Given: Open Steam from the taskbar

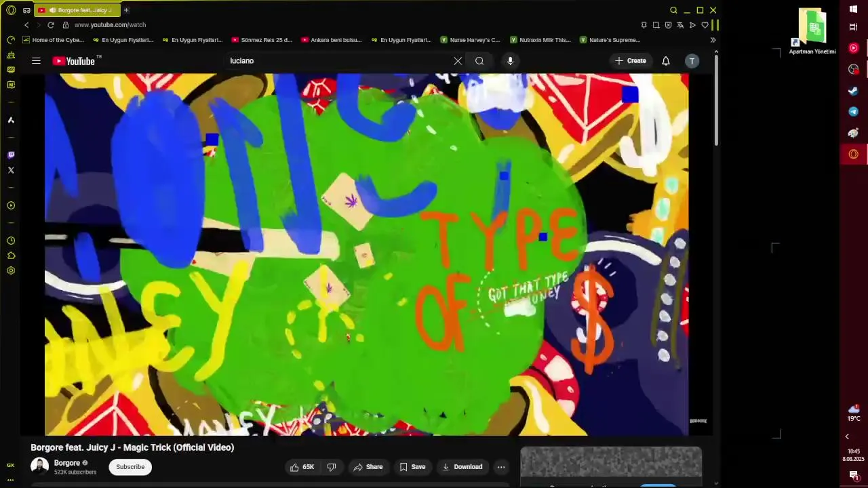Looking at the screenshot, I should pyautogui.click(x=854, y=91).
